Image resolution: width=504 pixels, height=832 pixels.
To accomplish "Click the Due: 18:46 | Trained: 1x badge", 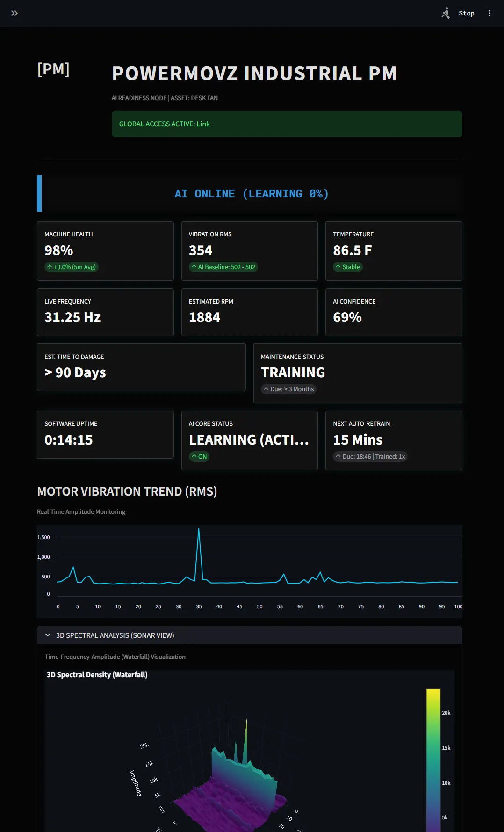I will point(370,456).
